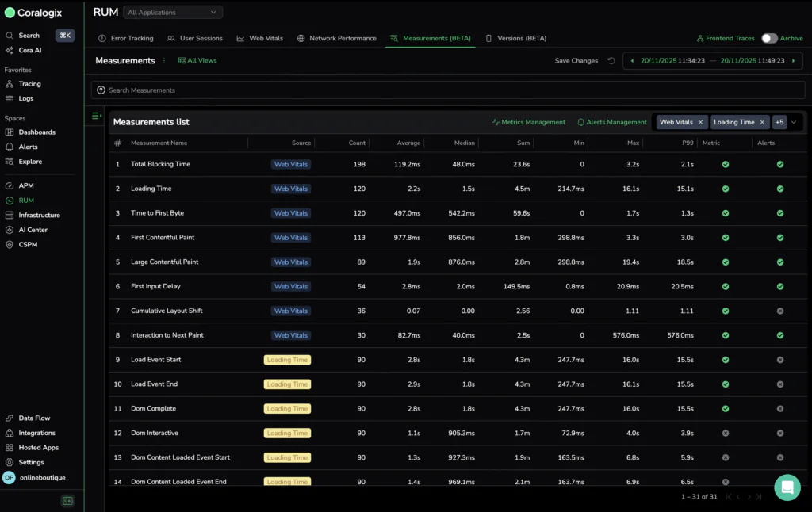Open the All Applications dropdown
812x512 pixels.
(173, 13)
